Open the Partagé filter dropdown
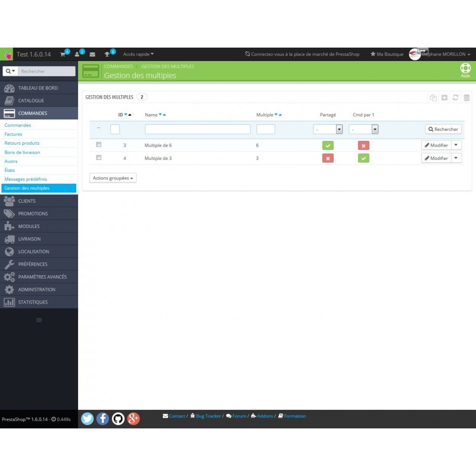The image size is (476, 476). pos(328,129)
